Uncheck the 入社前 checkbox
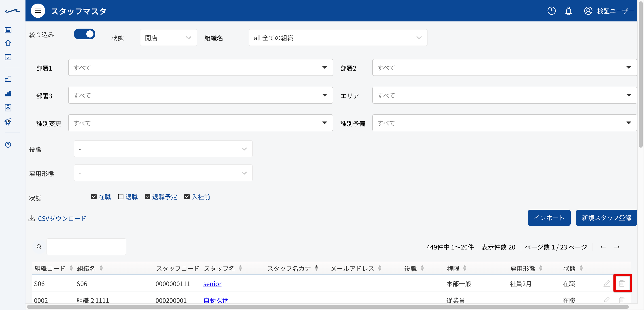 187,197
